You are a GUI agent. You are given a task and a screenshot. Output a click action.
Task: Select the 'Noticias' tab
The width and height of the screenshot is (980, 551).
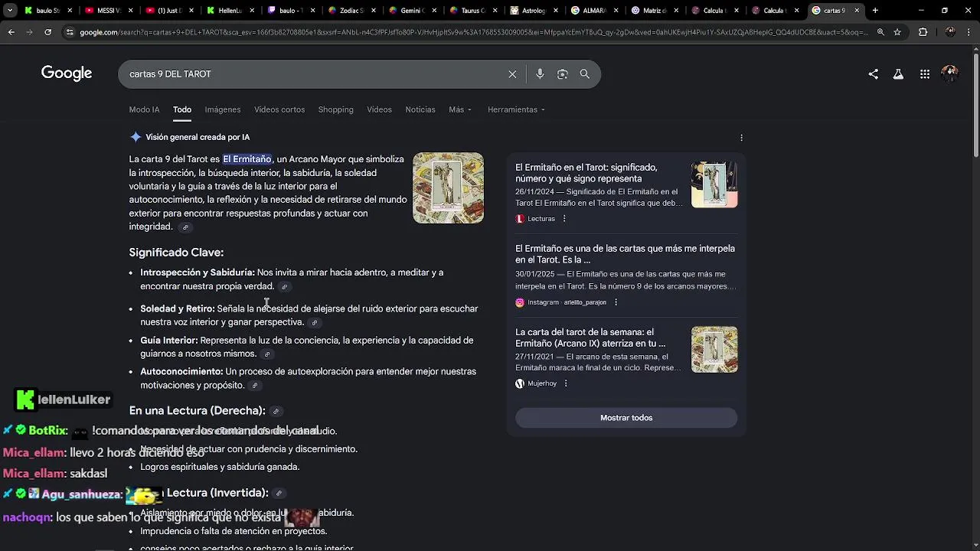pos(420,109)
